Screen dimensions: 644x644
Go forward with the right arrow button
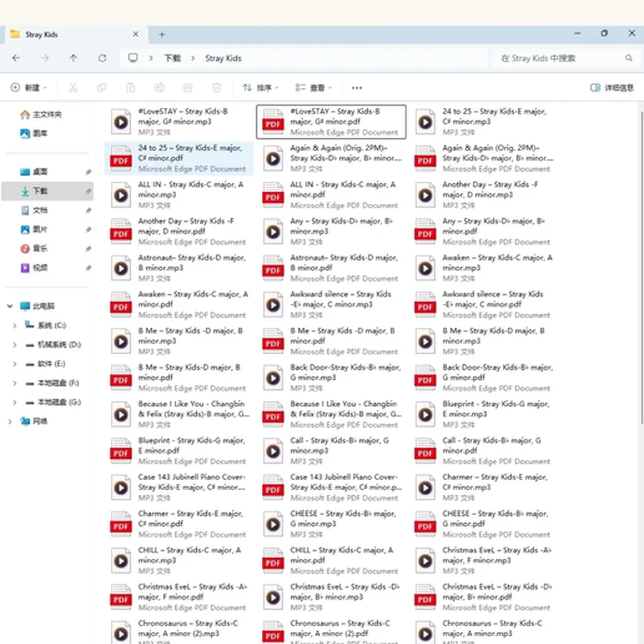point(45,59)
